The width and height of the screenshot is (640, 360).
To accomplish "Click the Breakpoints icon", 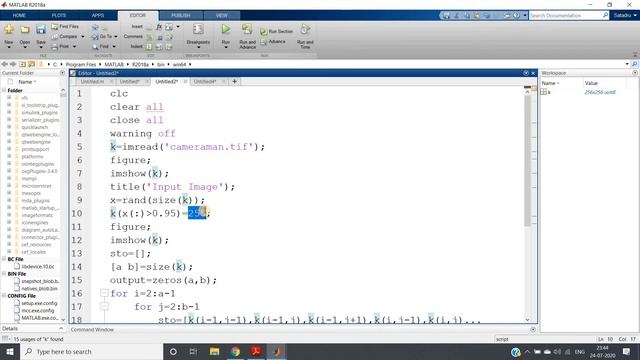I will coord(198,29).
